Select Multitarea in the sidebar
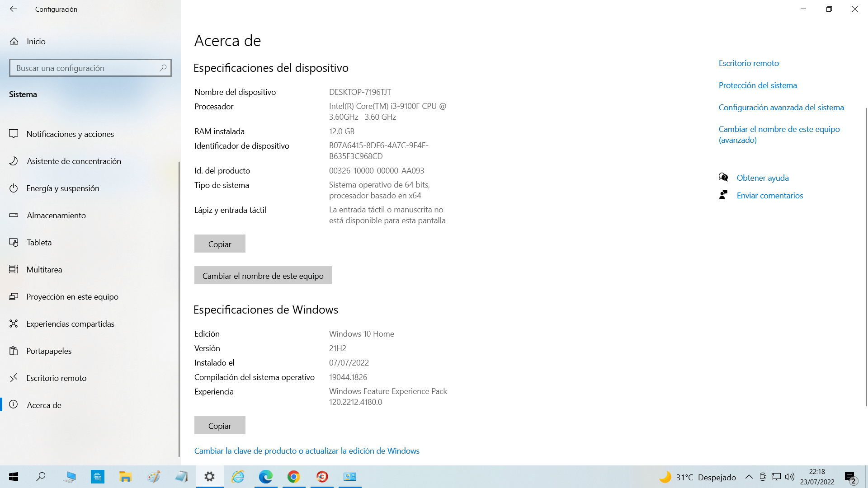Image resolution: width=868 pixels, height=488 pixels. (44, 270)
